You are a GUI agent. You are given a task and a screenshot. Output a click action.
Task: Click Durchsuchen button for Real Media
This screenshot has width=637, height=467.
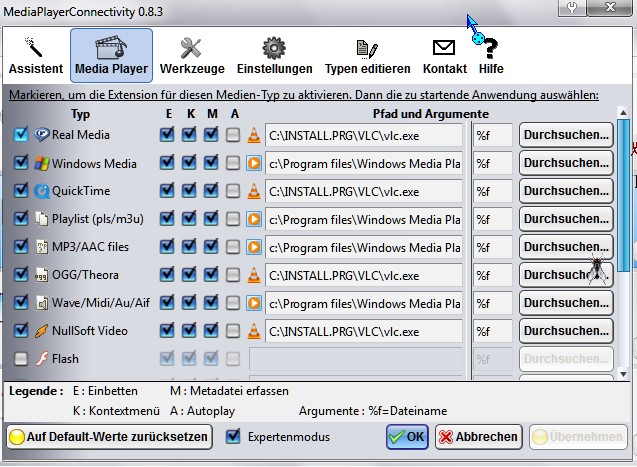point(565,135)
